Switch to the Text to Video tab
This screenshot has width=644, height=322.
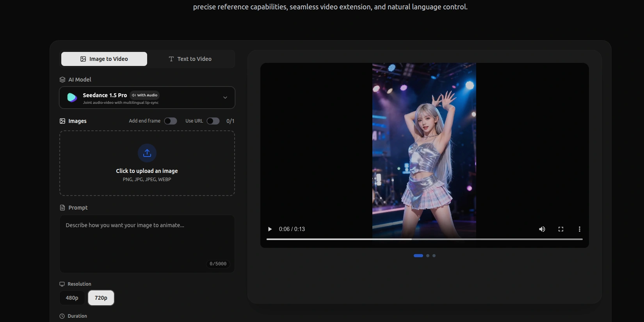click(x=190, y=59)
